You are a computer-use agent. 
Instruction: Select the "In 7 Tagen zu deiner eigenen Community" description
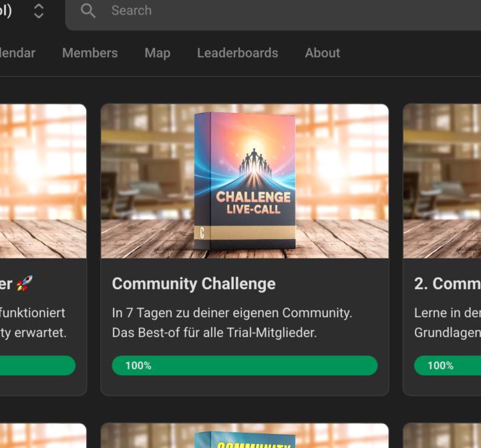click(232, 313)
